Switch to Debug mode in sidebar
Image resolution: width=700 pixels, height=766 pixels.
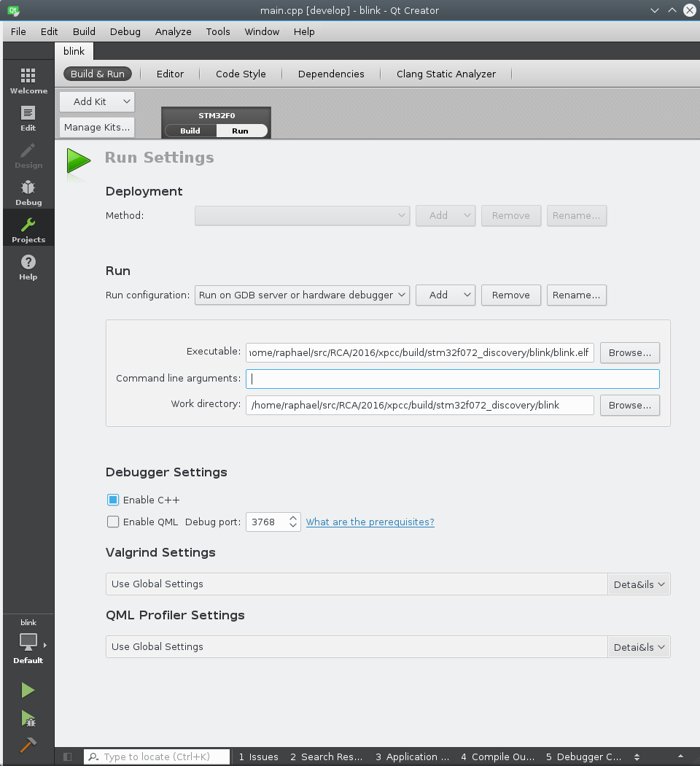pos(28,193)
